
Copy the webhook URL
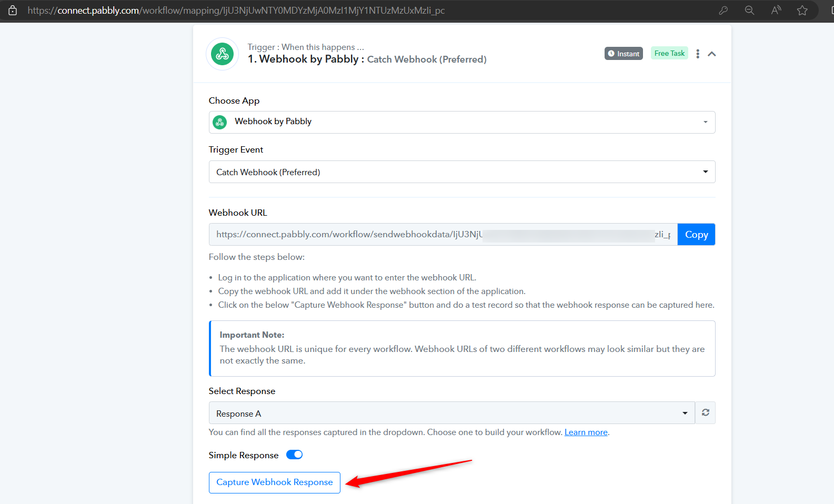696,235
